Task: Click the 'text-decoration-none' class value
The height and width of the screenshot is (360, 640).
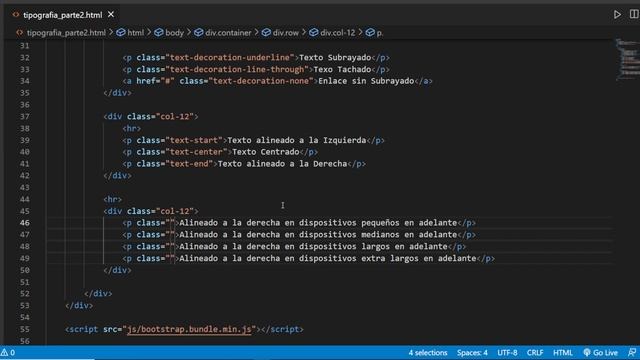Action: [x=261, y=81]
